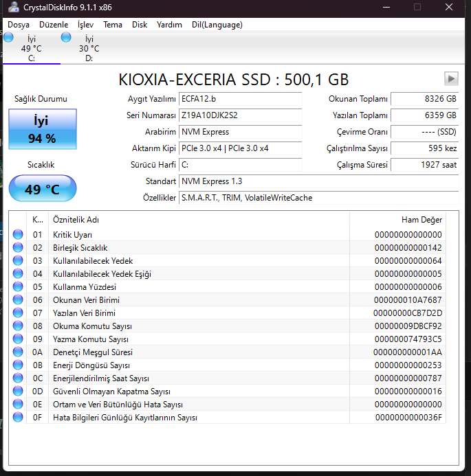Open the Düzenle menu
Viewport: 471px width, 476px height.
tap(54, 25)
